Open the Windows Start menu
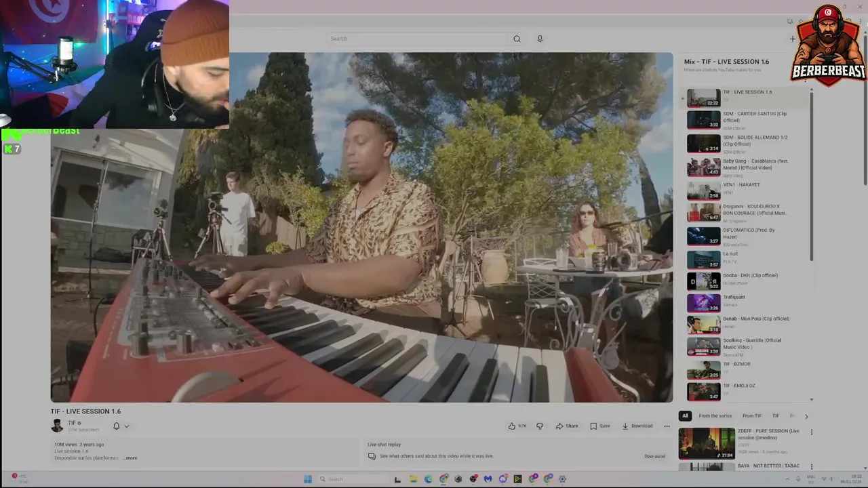Viewport: 868px width, 488px height. click(307, 479)
